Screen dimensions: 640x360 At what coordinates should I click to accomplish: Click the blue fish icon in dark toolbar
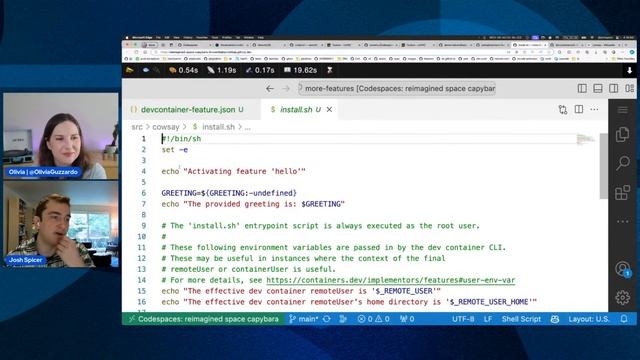(146, 70)
